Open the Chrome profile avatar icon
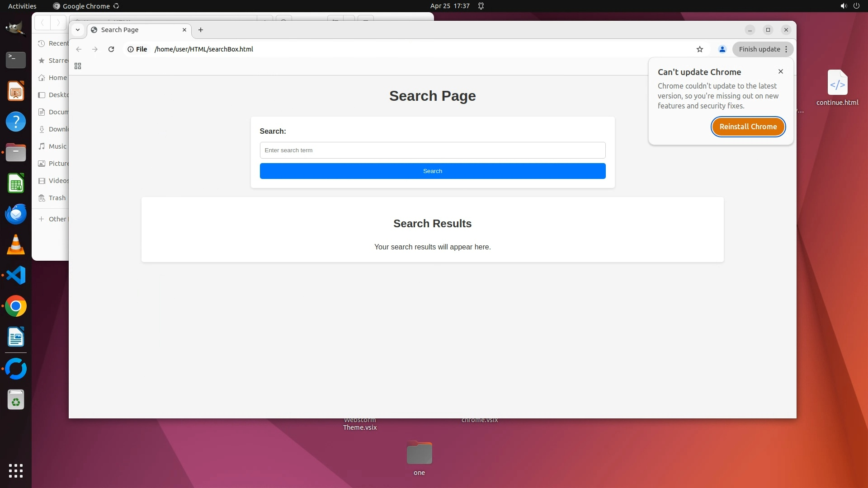This screenshot has height=488, width=868. (722, 49)
